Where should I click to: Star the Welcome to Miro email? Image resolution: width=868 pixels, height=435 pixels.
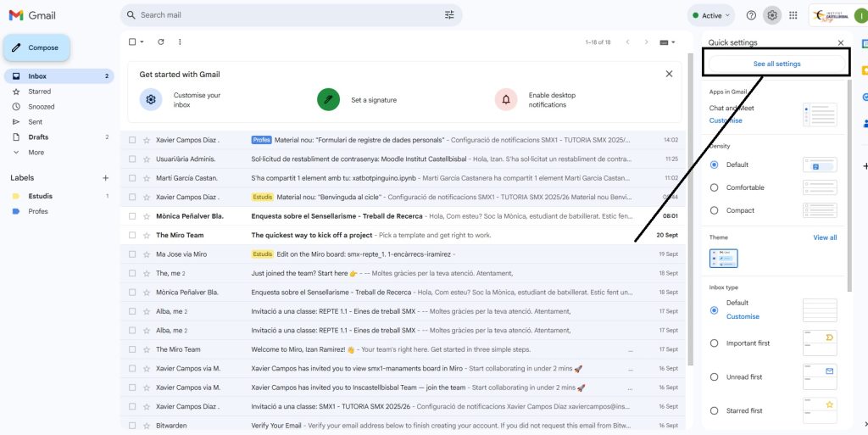click(147, 349)
